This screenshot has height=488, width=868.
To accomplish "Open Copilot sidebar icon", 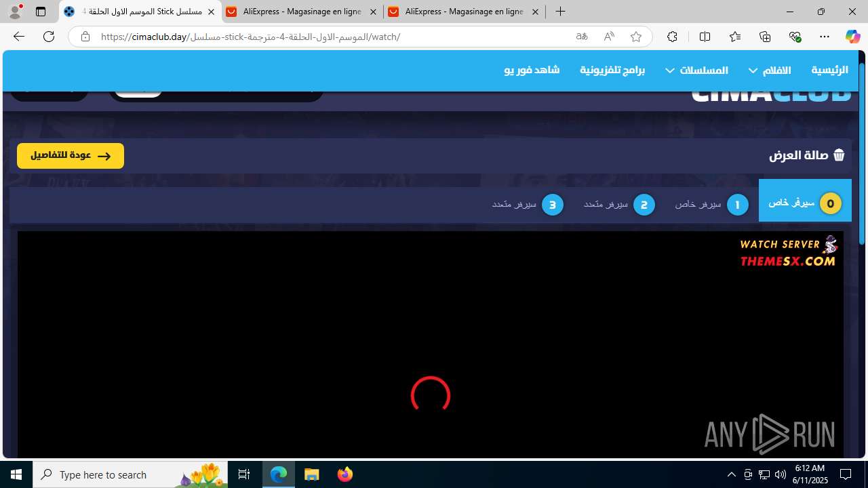I will tap(852, 37).
